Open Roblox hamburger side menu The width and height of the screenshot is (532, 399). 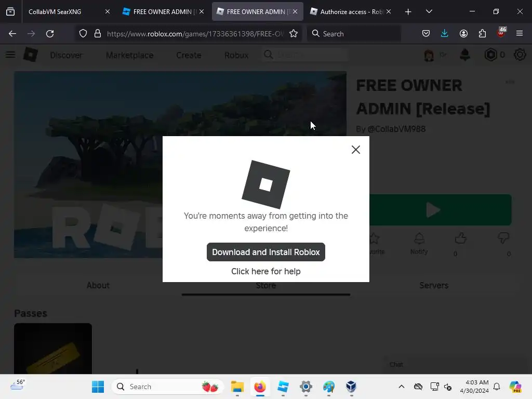click(x=10, y=55)
